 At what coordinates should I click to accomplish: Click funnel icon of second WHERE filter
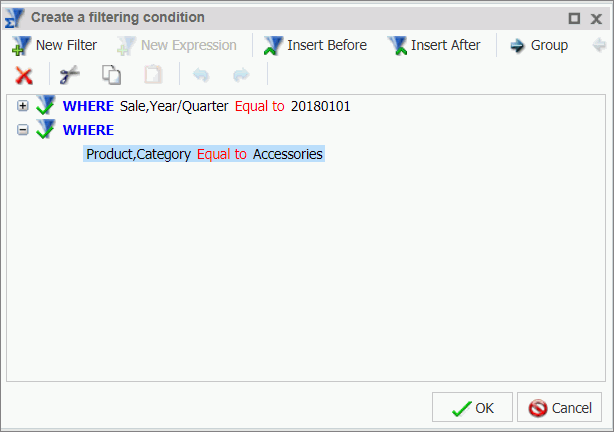coord(45,129)
